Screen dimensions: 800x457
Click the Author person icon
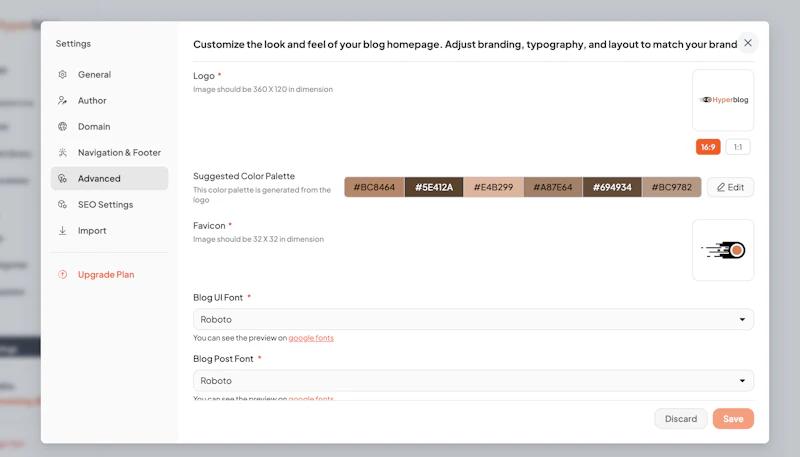pos(62,100)
